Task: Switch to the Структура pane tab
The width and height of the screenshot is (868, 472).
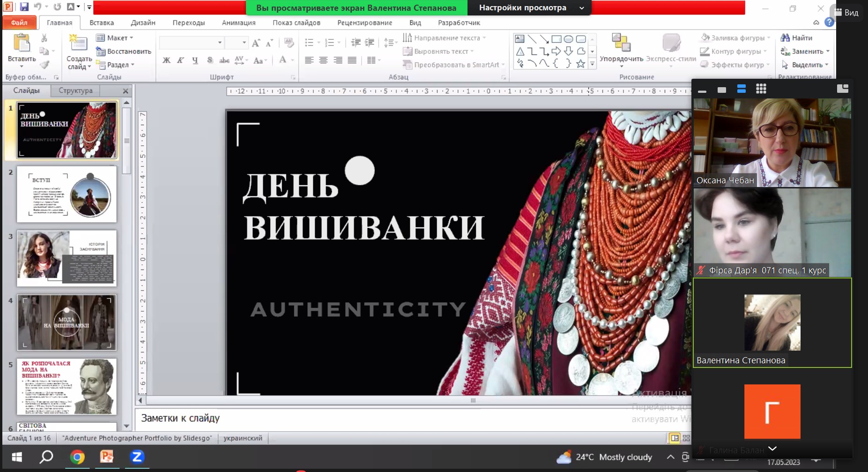Action: tap(75, 90)
